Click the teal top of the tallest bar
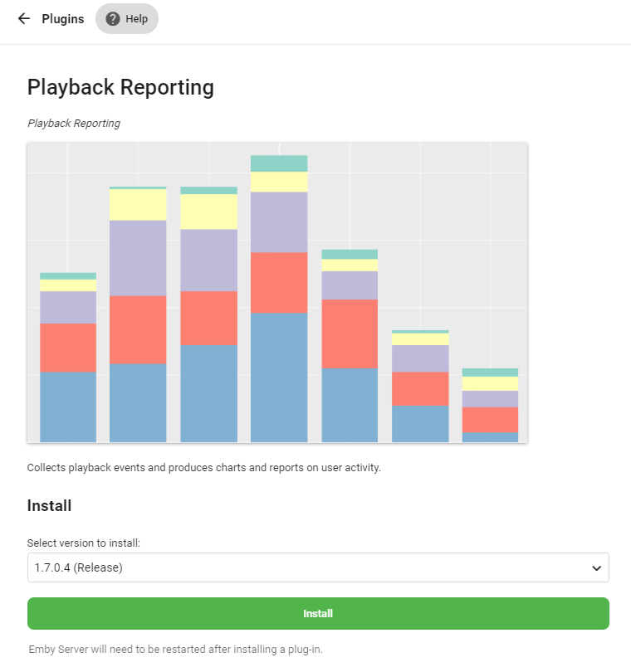631x672 pixels. click(x=279, y=163)
